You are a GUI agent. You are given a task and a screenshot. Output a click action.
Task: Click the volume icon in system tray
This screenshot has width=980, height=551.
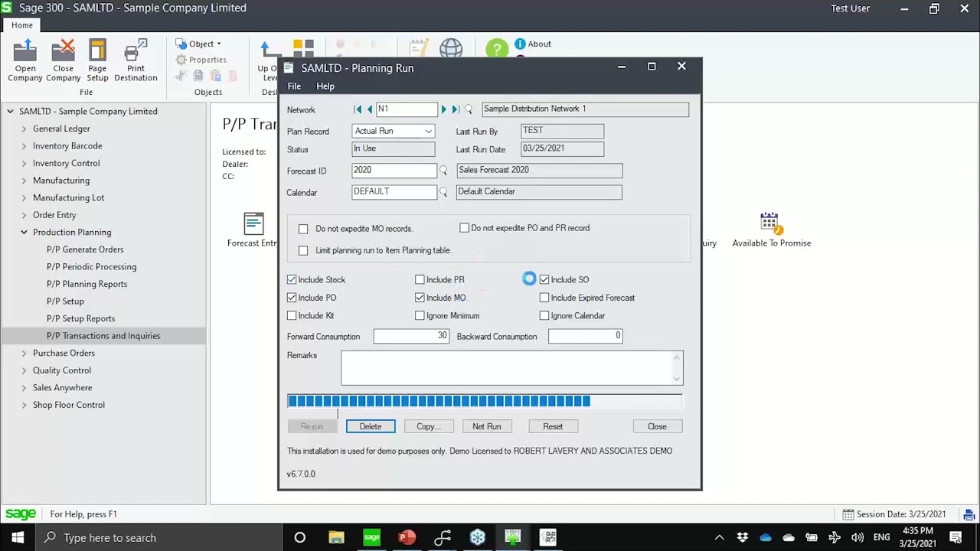click(x=857, y=537)
